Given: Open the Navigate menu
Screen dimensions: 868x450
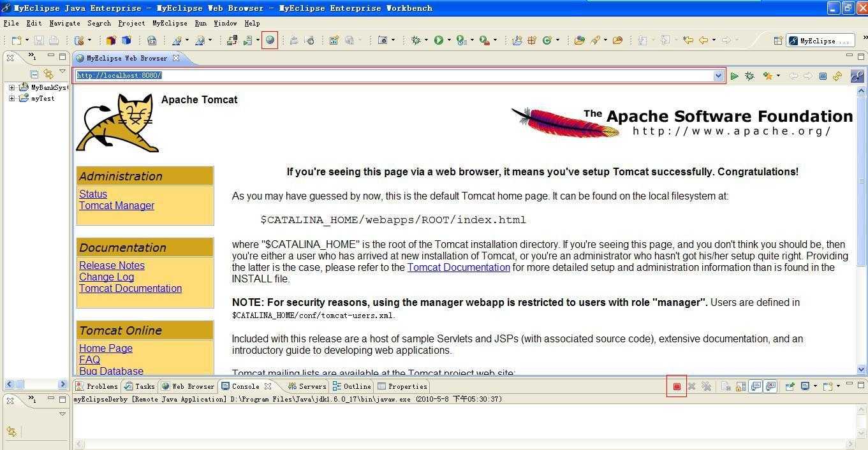Looking at the screenshot, I should click(64, 23).
